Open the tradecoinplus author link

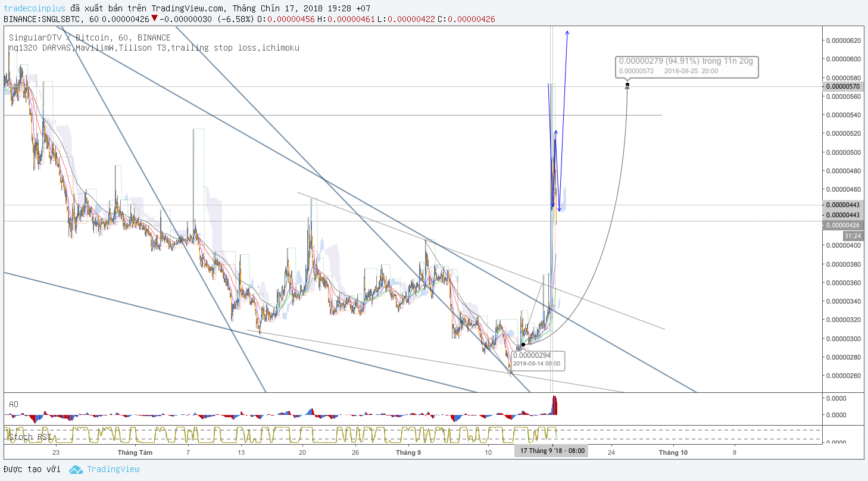point(35,8)
